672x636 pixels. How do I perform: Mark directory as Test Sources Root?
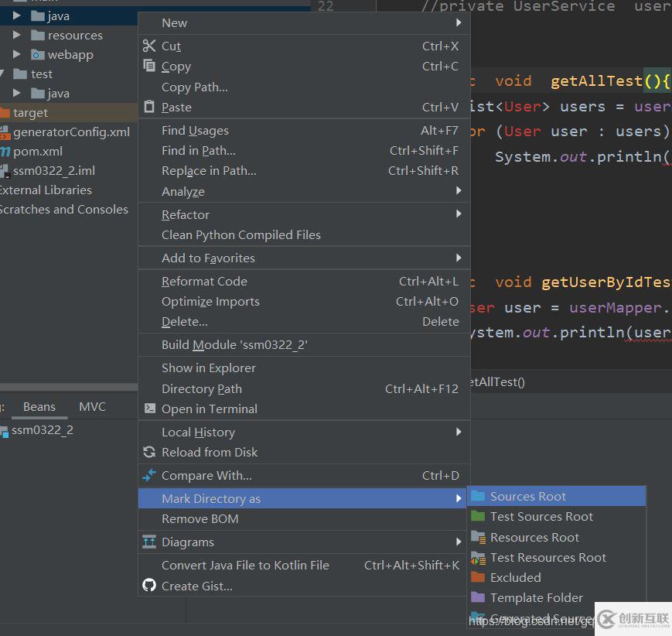coord(556,516)
